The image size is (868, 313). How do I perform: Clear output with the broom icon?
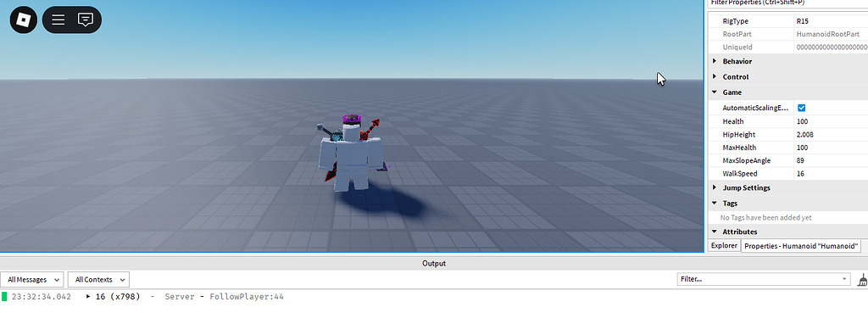[862, 280]
